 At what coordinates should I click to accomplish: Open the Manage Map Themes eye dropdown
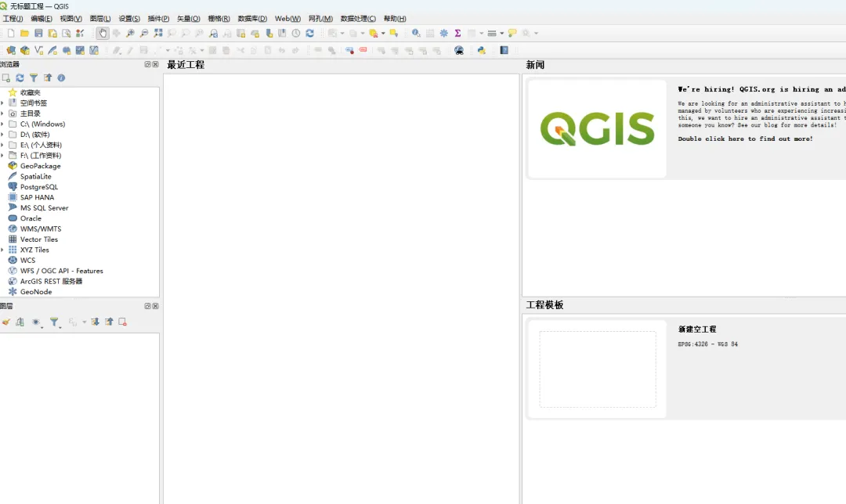(37, 322)
